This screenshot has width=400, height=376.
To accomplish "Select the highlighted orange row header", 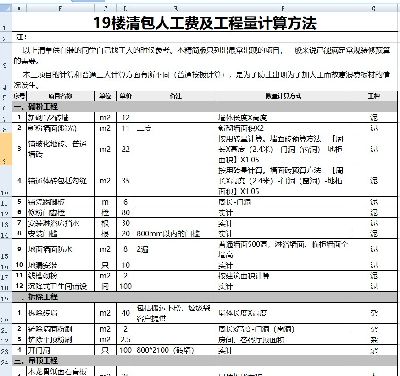I will (6, 149).
